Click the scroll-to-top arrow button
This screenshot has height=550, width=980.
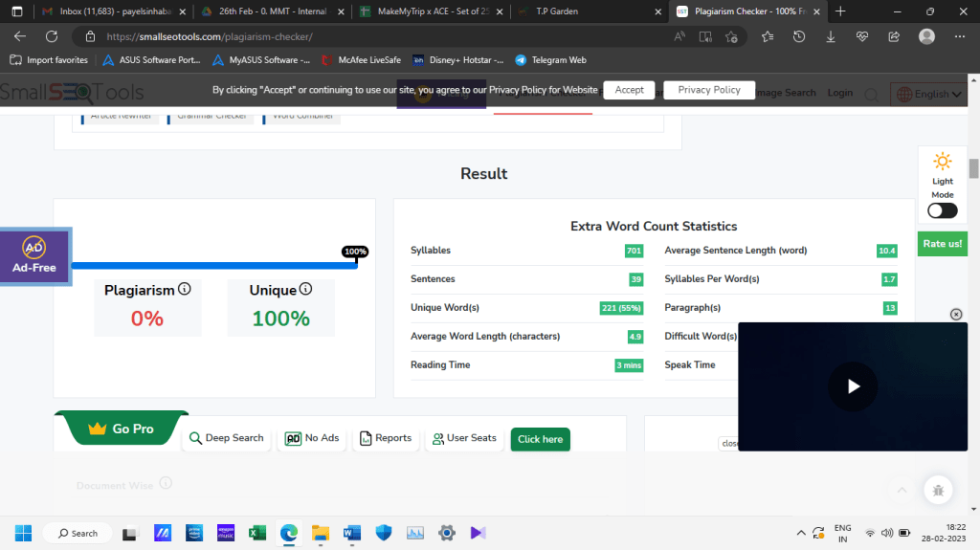pyautogui.click(x=901, y=490)
